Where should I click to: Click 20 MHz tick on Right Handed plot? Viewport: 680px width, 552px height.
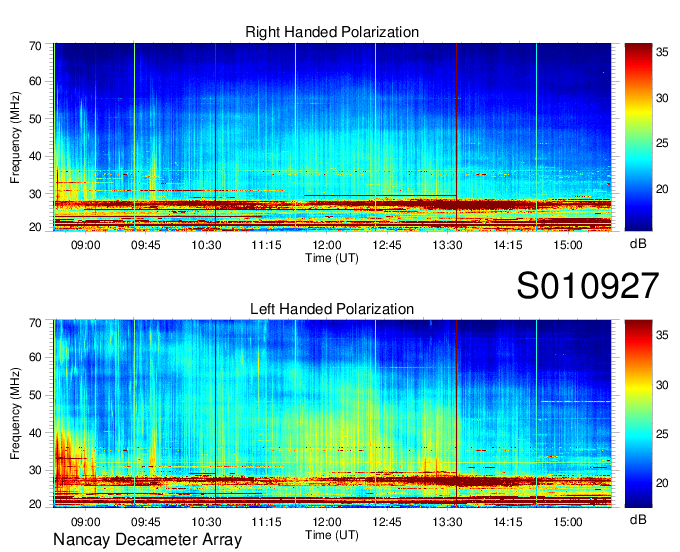click(35, 227)
